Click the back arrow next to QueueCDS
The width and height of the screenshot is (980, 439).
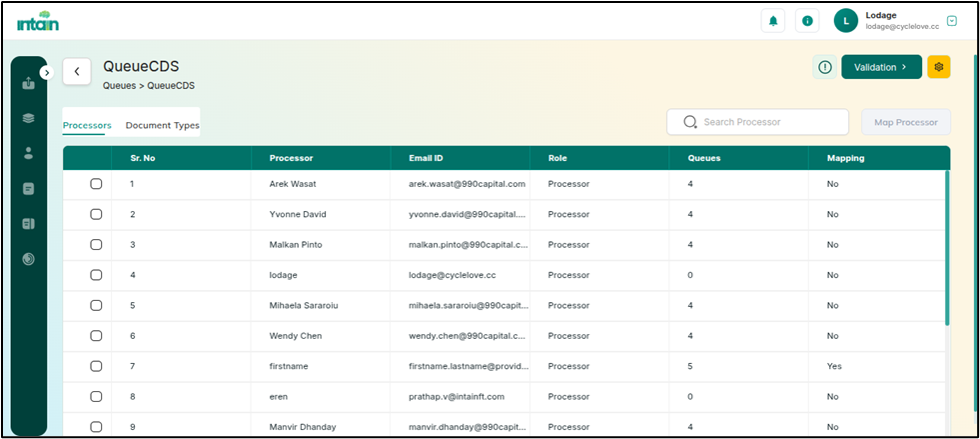point(77,72)
